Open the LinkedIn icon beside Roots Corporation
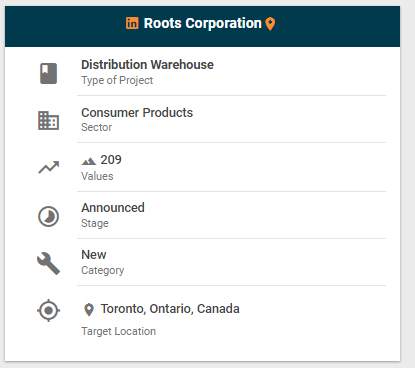The width and height of the screenshot is (415, 368). click(132, 23)
